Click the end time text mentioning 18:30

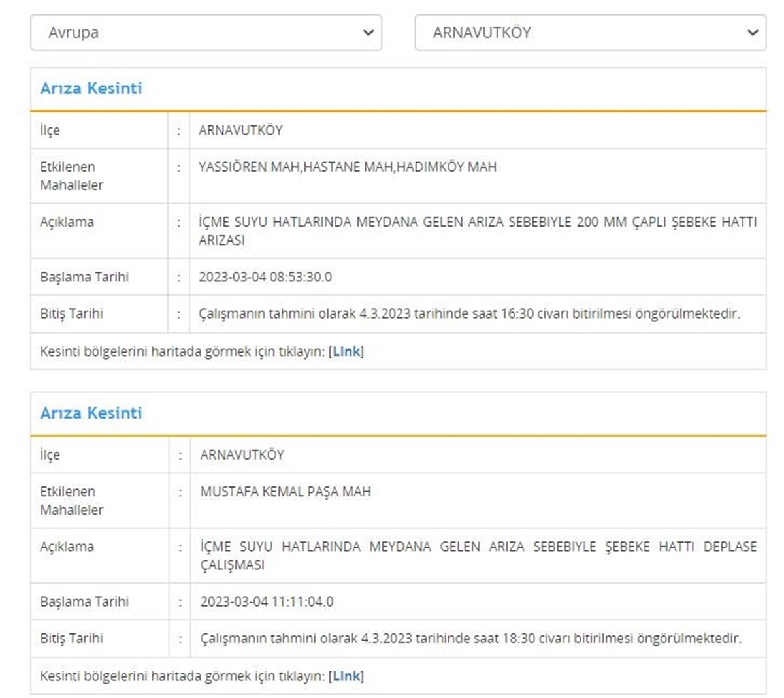pyautogui.click(x=470, y=638)
